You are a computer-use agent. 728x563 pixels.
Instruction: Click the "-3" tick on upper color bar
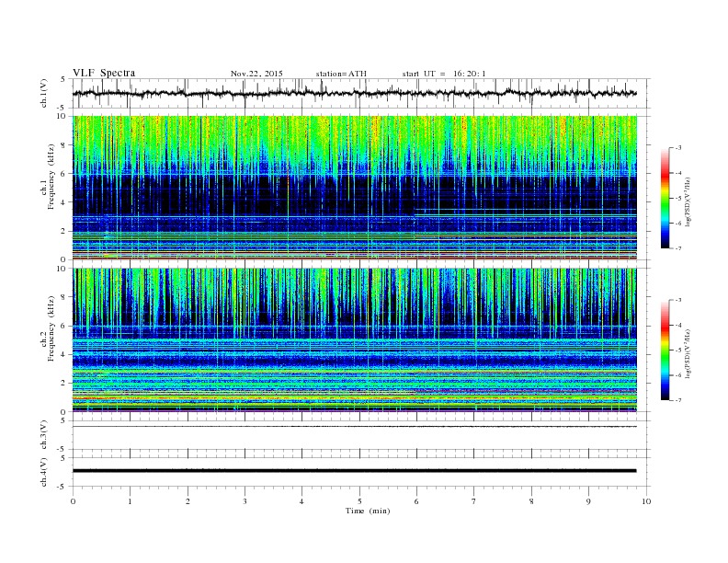pos(677,148)
